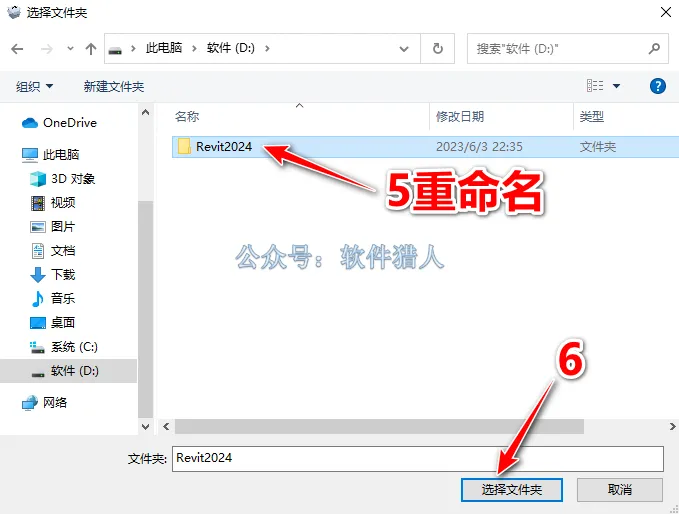Open the address bar history dropdown

[x=404, y=49]
